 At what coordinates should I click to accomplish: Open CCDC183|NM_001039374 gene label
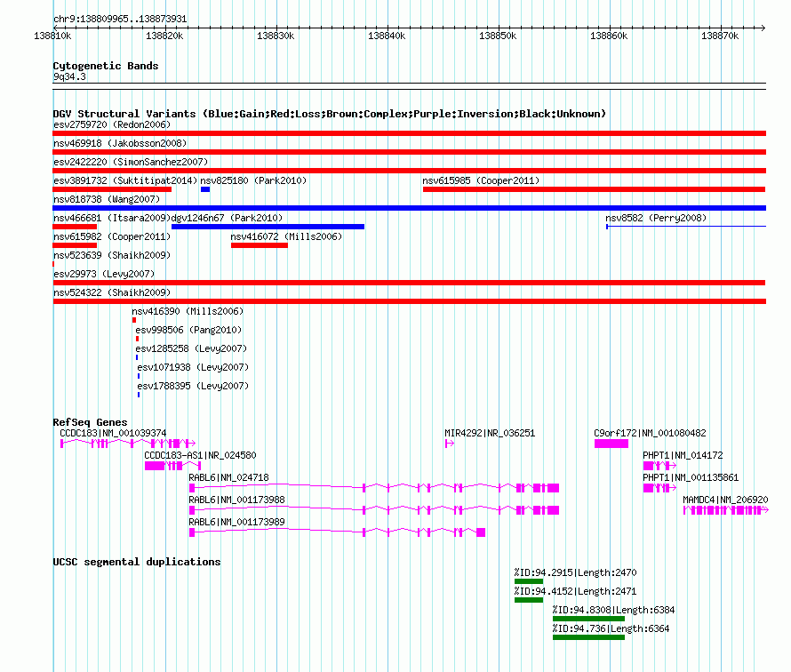tap(113, 433)
